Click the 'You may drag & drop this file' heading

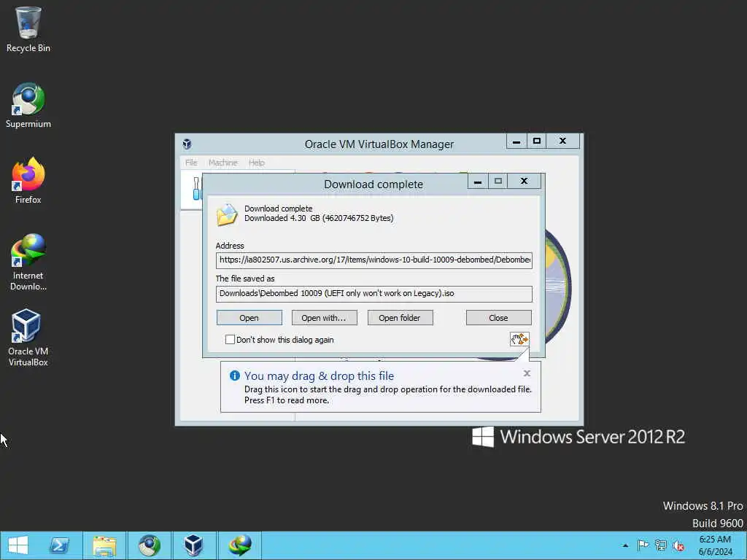[319, 376]
